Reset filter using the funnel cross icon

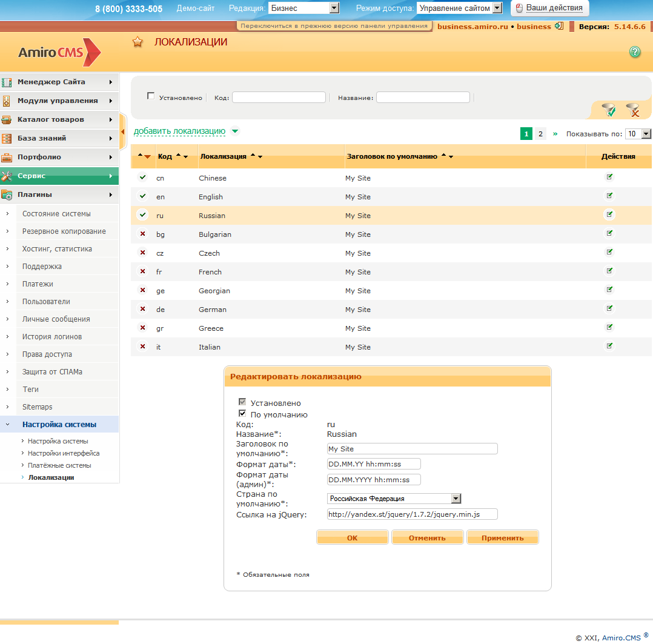(632, 110)
